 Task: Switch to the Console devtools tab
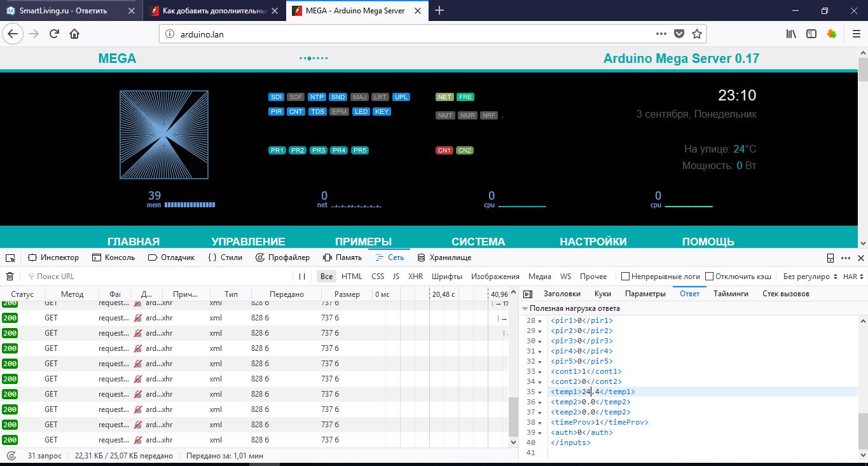pos(114,257)
